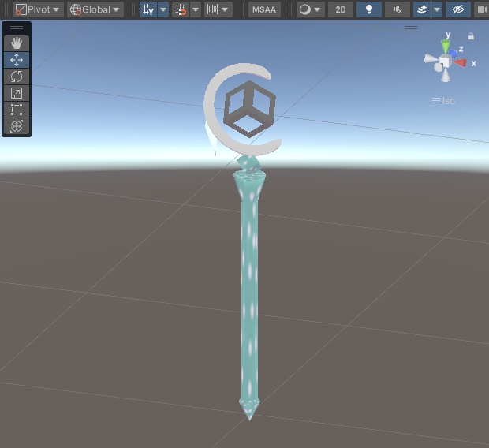The height and width of the screenshot is (448, 489).
Task: Select the Move tool
Action: 17,60
